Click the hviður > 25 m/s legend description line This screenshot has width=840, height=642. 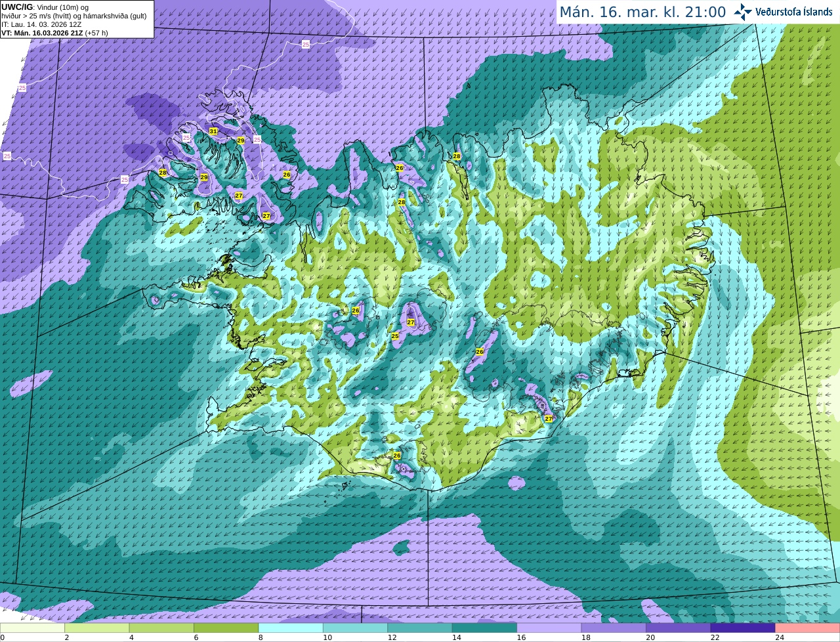(x=73, y=16)
